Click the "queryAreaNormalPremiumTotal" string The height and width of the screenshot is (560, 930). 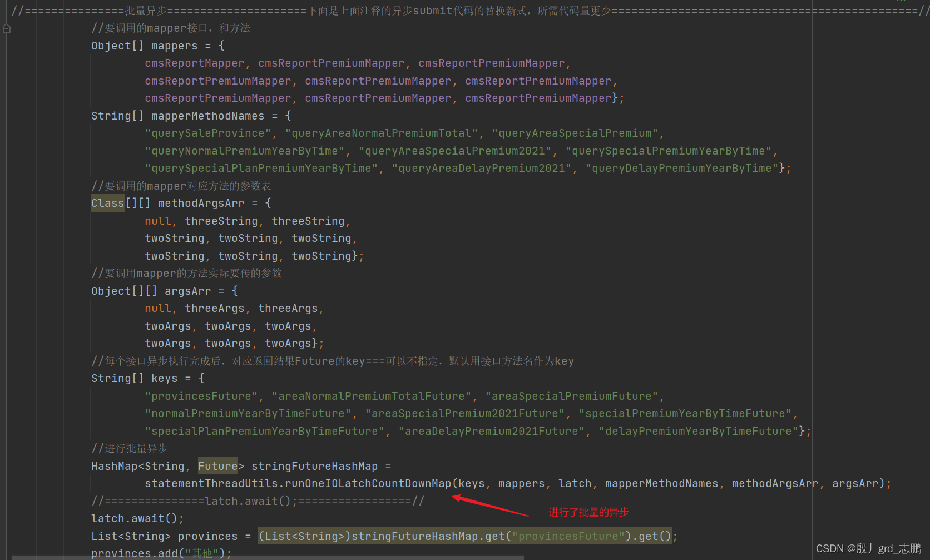click(x=382, y=133)
